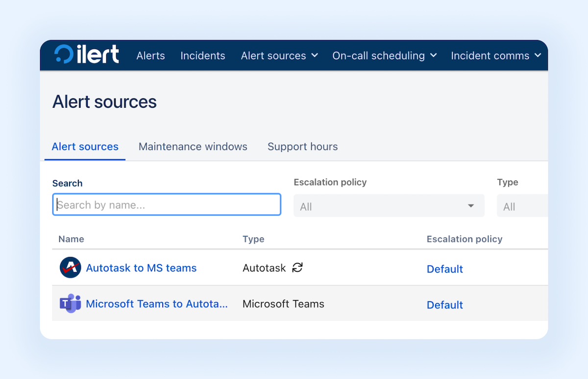Select the Autotask logo in the first row
The width and height of the screenshot is (588, 379).
pyautogui.click(x=70, y=267)
